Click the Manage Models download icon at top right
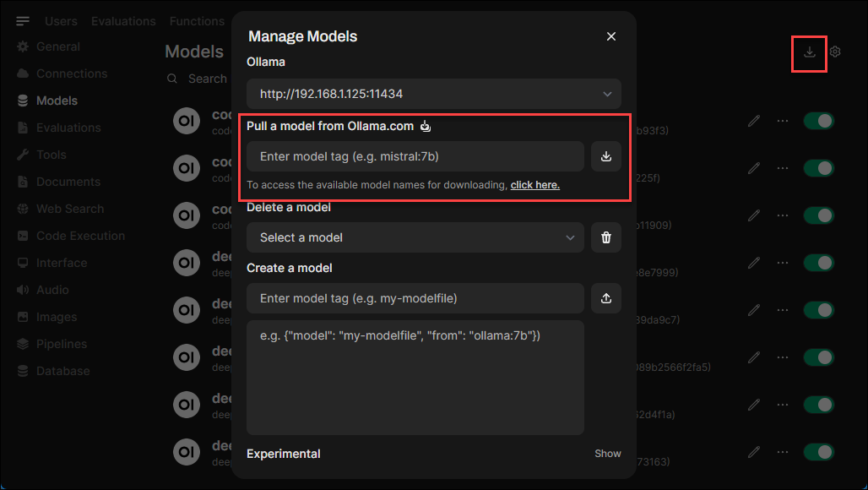Screen dimensions: 868x490 click(x=809, y=52)
